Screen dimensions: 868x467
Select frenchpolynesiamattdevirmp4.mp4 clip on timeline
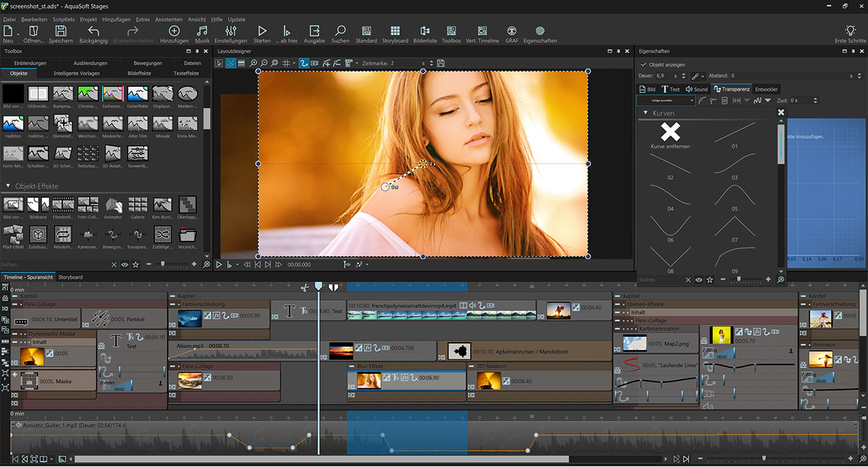[441, 310]
